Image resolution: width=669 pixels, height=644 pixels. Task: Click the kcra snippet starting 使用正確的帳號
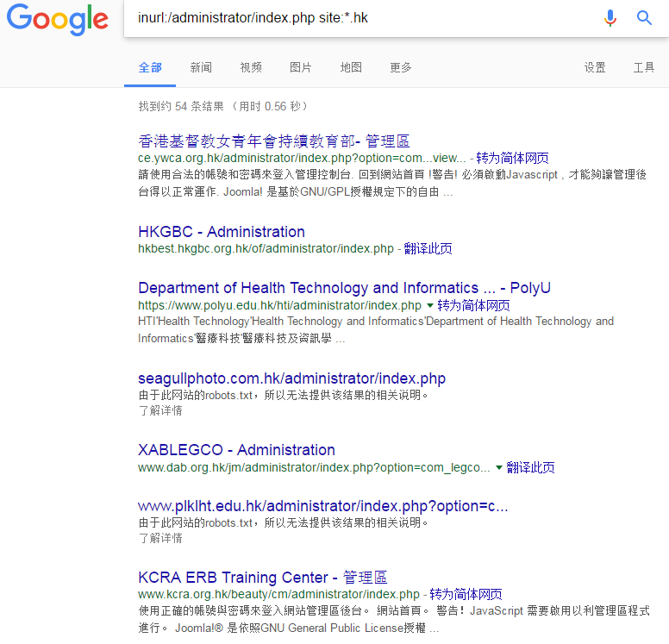point(394,619)
